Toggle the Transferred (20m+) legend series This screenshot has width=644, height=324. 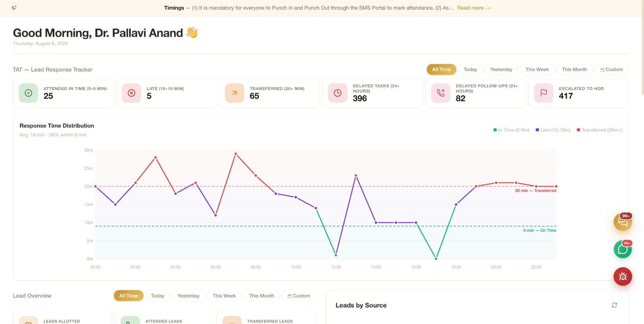pyautogui.click(x=599, y=130)
